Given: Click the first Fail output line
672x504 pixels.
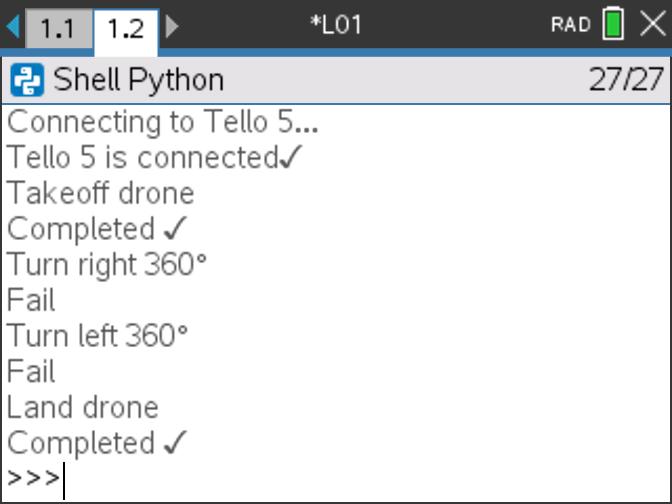Looking at the screenshot, I should click(x=31, y=300).
